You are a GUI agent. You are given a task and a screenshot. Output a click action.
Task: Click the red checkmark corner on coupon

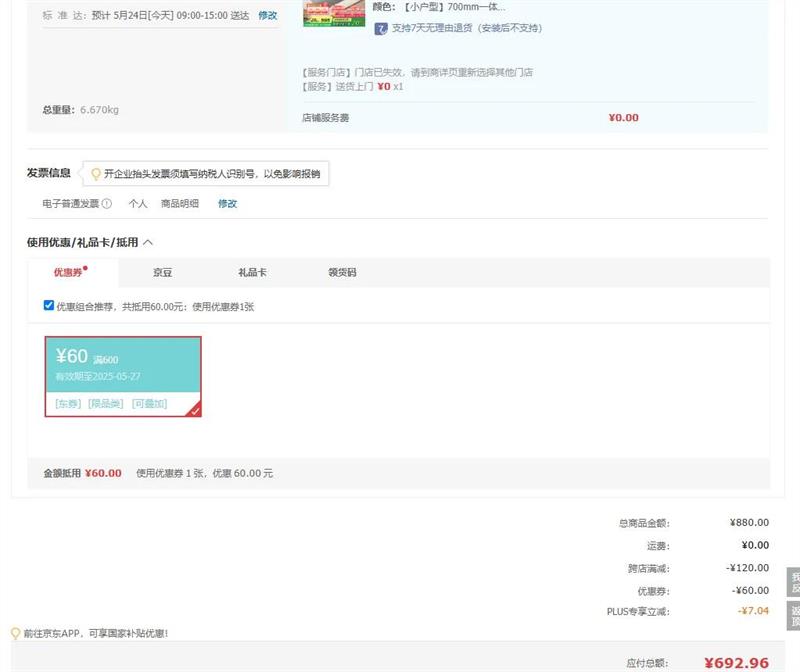[x=194, y=409]
